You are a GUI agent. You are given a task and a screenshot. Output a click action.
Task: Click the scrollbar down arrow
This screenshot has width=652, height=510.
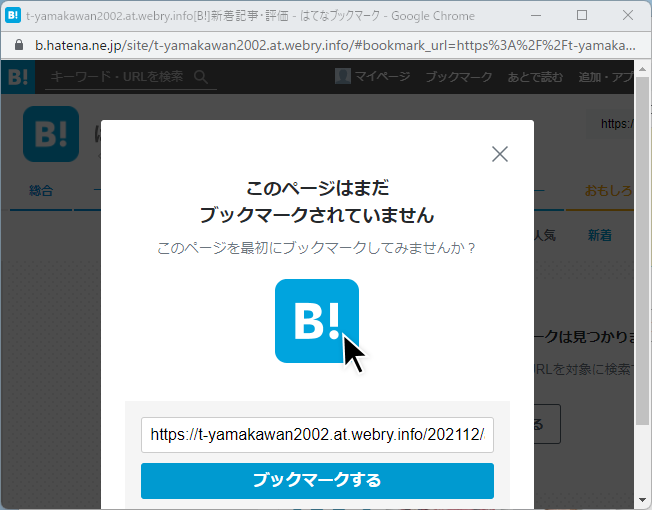[x=642, y=500]
